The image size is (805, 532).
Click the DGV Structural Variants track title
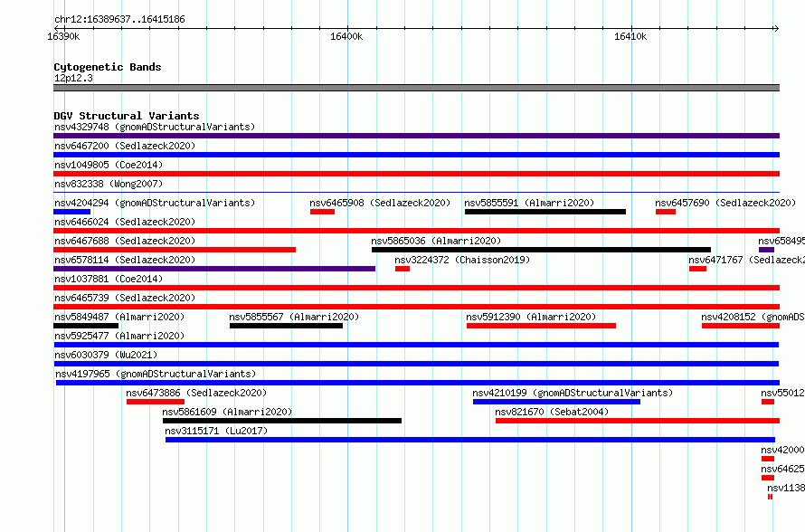point(127,116)
